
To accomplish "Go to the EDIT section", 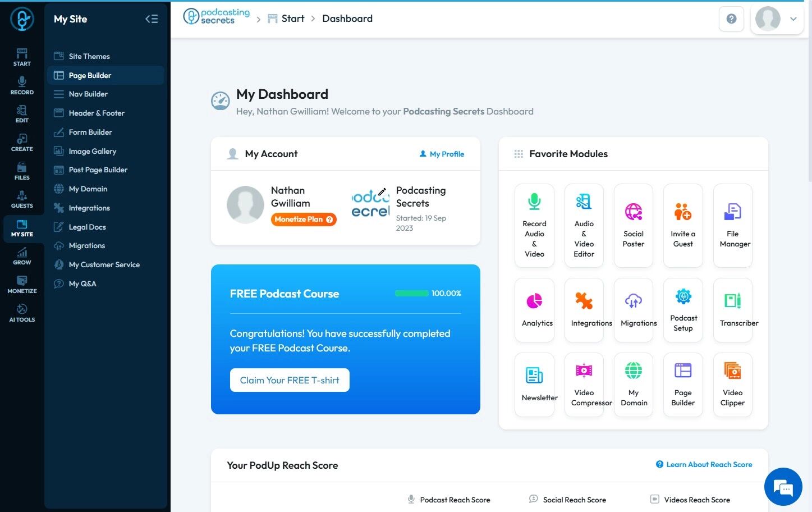I will [22, 114].
